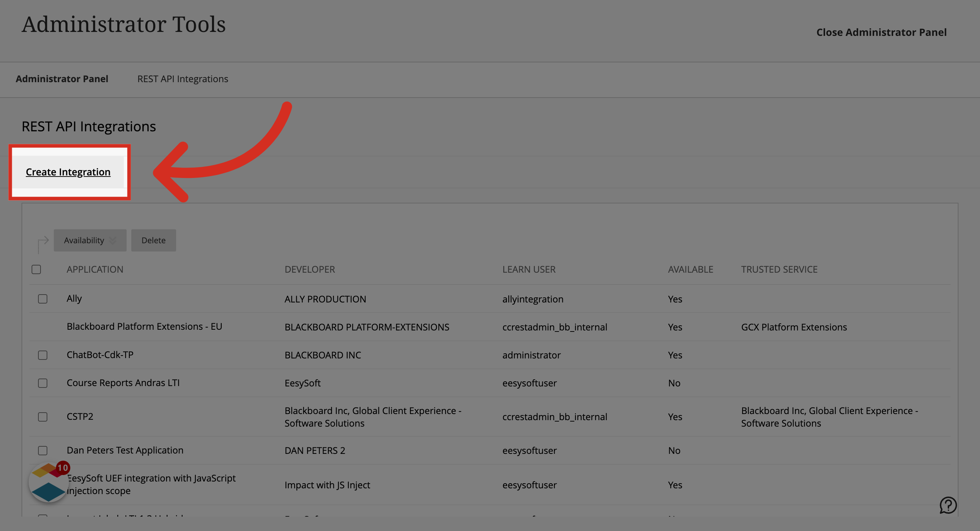Click Dan Peters Test Application name

(x=125, y=450)
